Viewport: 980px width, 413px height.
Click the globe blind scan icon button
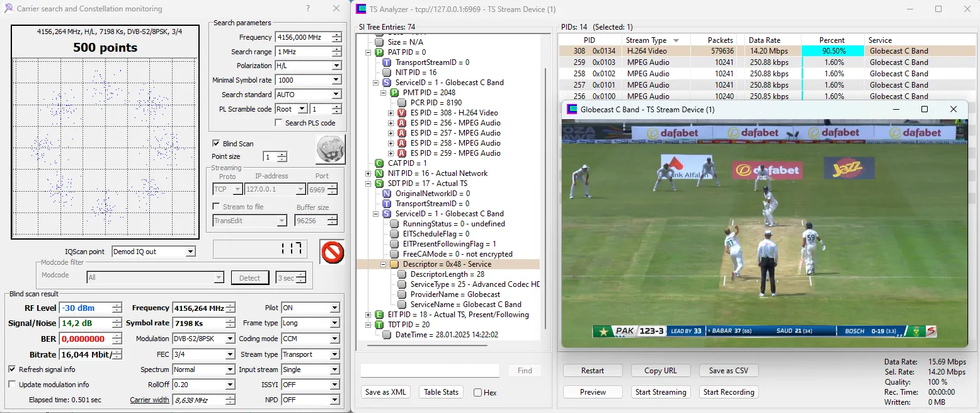pyautogui.click(x=331, y=150)
